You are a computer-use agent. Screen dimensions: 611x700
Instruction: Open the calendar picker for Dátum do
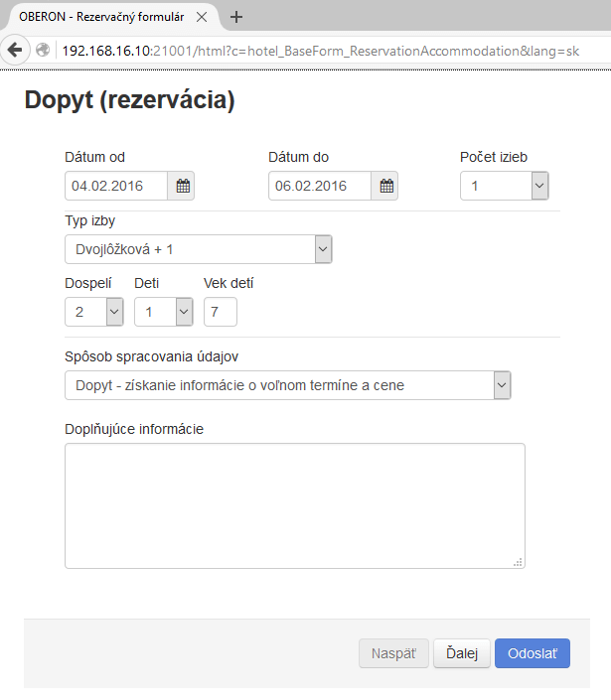(386, 186)
